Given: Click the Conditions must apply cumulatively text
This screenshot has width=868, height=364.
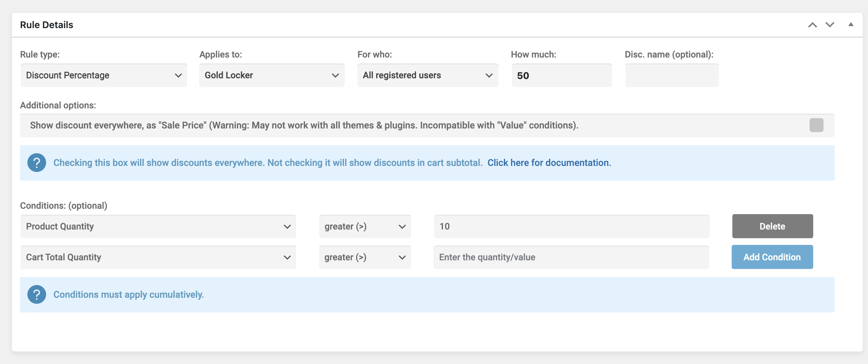Looking at the screenshot, I should click(x=128, y=294).
